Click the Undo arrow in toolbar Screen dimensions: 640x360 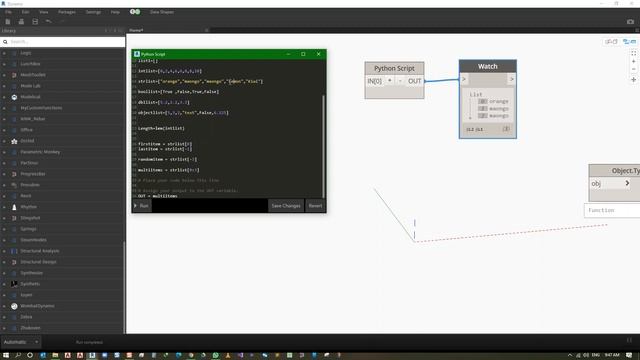(x=49, y=21)
